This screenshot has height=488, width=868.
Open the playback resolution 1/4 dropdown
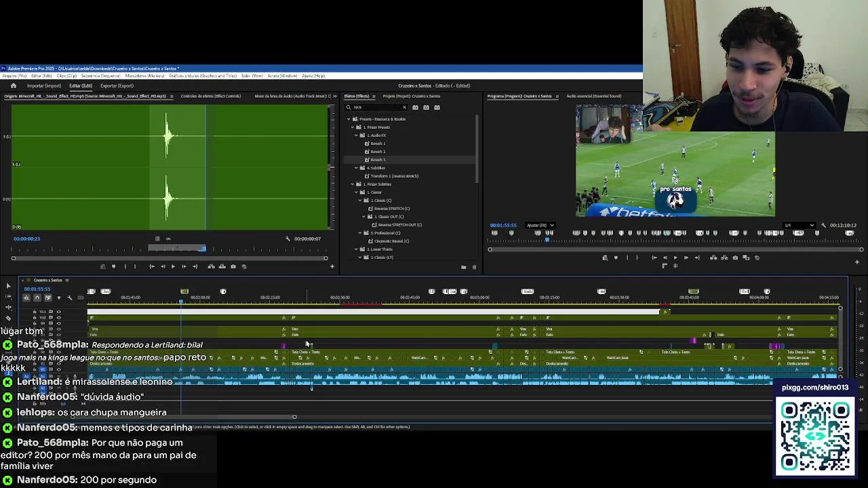tap(799, 225)
